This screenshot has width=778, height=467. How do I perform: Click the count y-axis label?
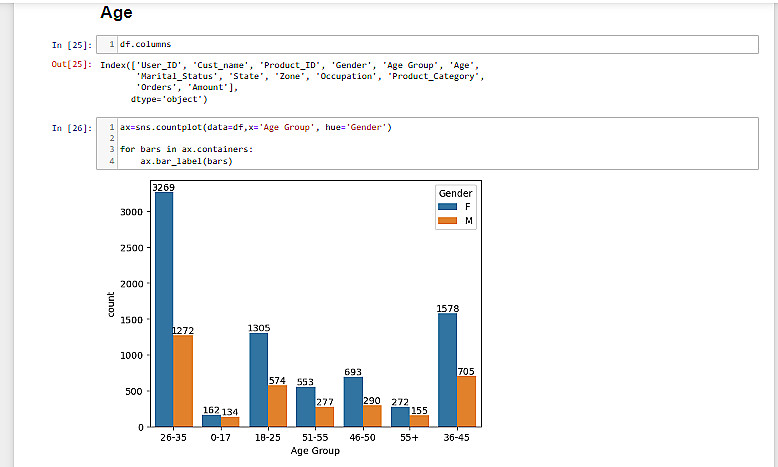(x=110, y=305)
